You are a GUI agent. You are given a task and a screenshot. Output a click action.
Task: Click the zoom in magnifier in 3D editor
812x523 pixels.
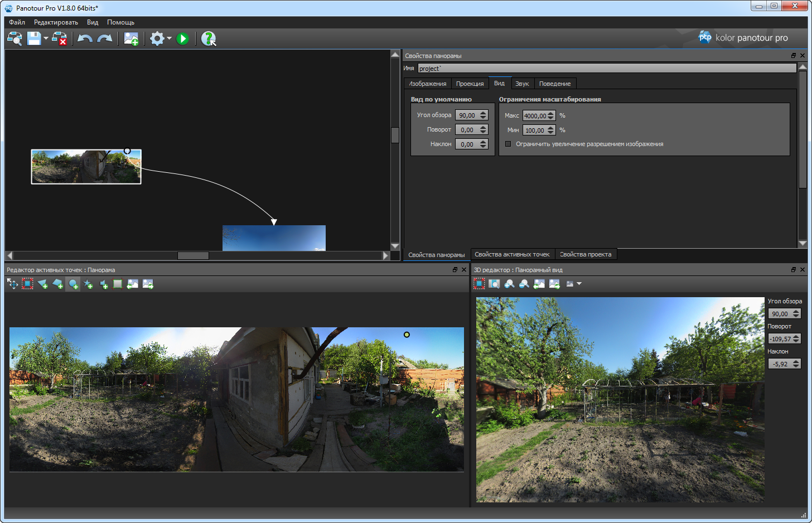pos(509,284)
